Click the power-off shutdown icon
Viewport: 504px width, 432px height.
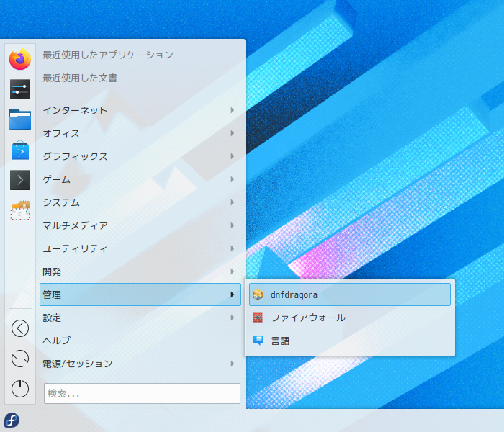(20, 389)
